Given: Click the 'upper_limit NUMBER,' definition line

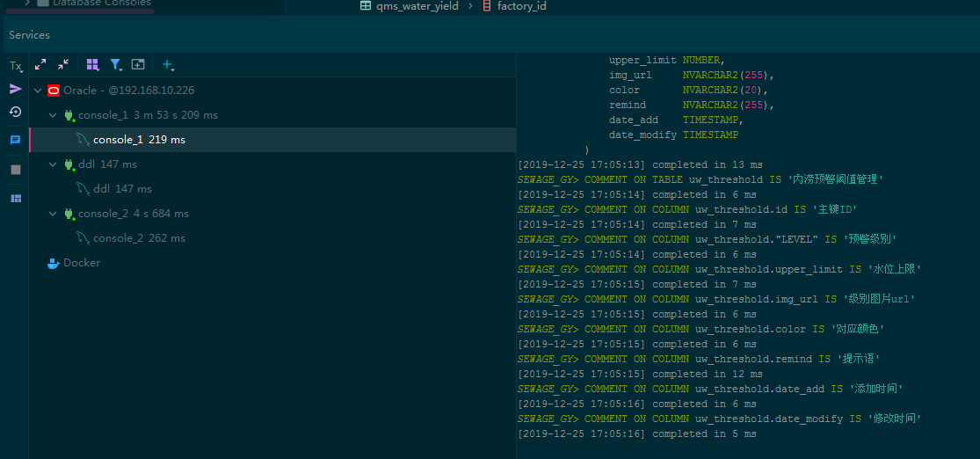Looking at the screenshot, I should [666, 60].
